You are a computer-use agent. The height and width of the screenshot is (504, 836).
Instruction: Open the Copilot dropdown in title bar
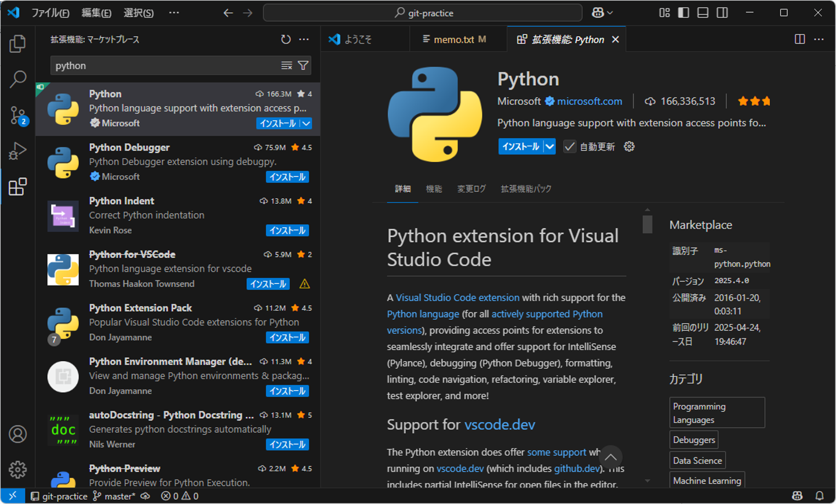point(603,13)
